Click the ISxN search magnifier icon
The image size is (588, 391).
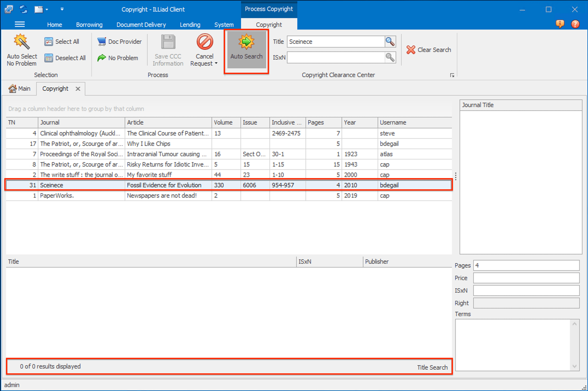pyautogui.click(x=390, y=57)
